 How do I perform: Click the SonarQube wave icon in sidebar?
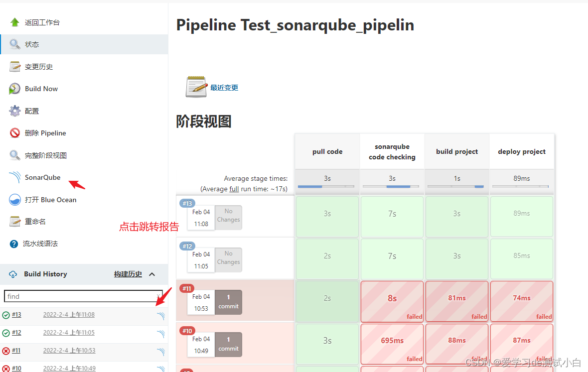click(15, 177)
